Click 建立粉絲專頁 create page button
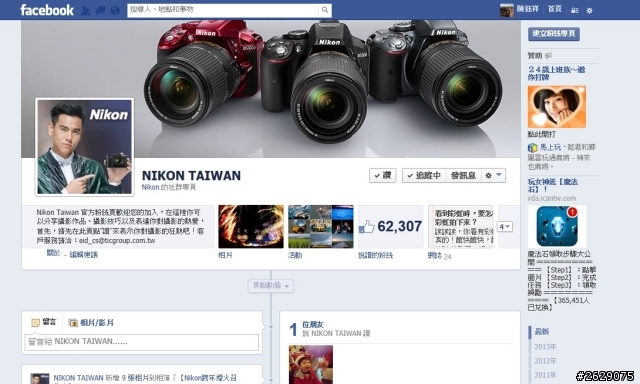Image resolution: width=640 pixels, height=384 pixels. pyautogui.click(x=553, y=33)
